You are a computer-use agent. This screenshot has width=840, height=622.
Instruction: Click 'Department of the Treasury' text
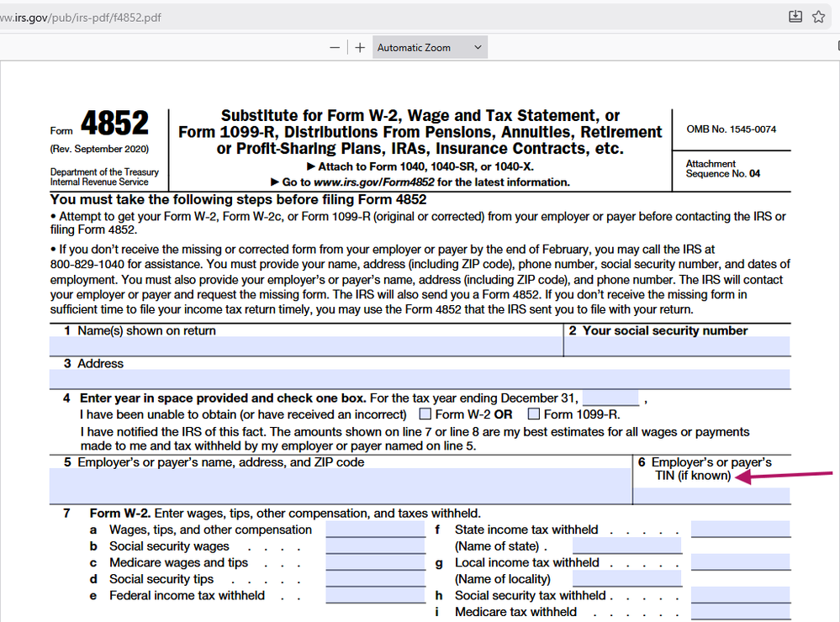point(104,172)
